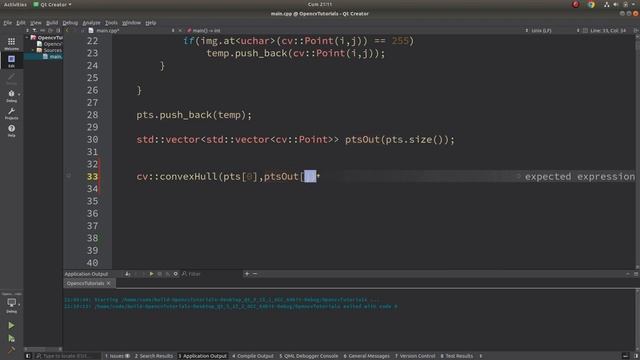Start debugging with the run-debug button
The width and height of the screenshot is (640, 360).
(x=11, y=338)
